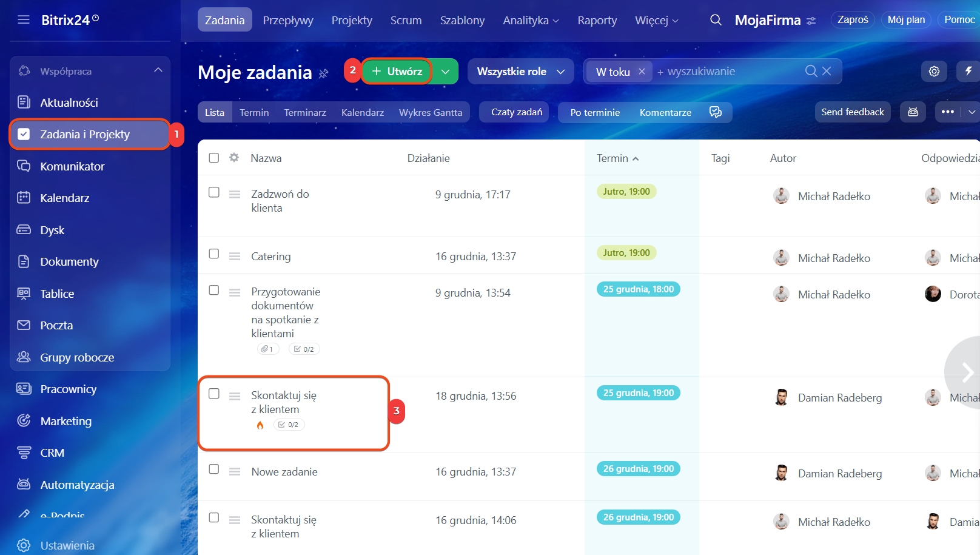Select the Nowe zadanie task checkbox

click(x=214, y=469)
